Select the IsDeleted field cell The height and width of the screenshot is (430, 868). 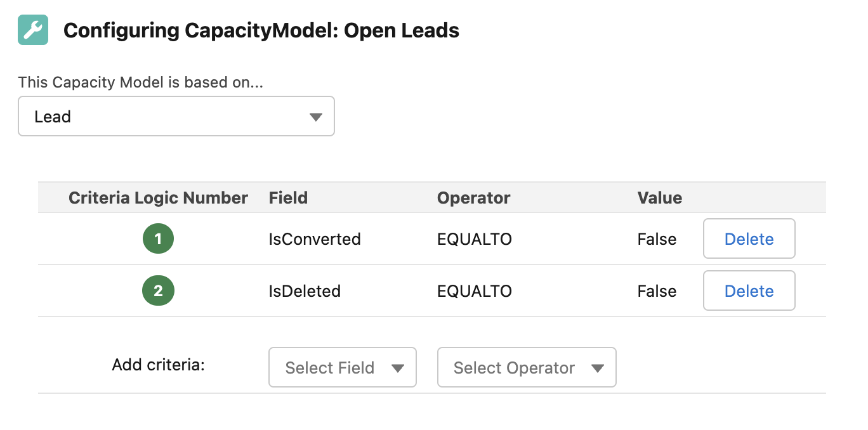[x=305, y=291]
